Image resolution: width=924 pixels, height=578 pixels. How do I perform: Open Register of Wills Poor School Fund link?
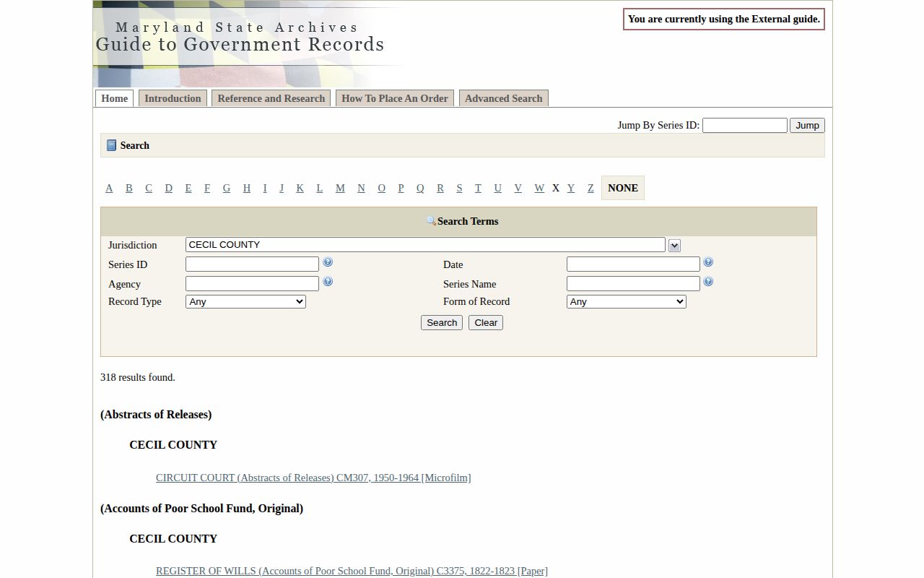(x=352, y=571)
